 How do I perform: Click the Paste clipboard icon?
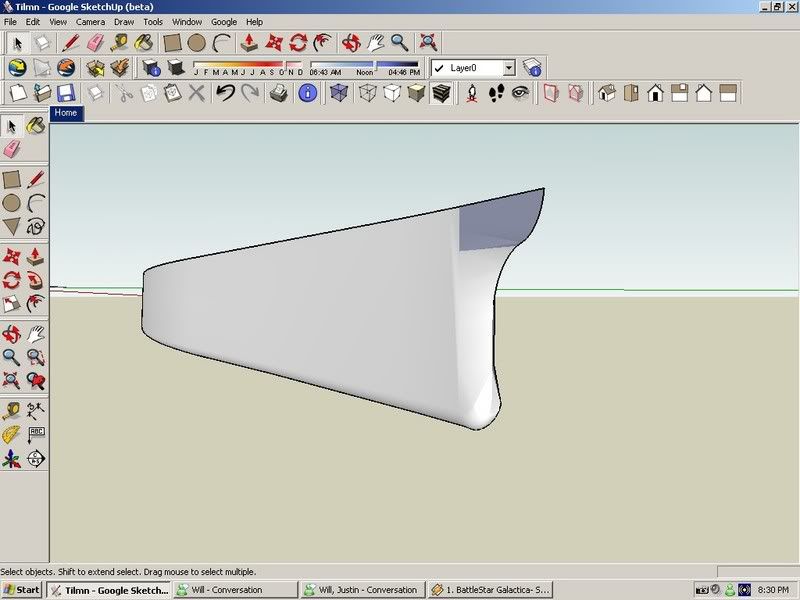[x=173, y=93]
